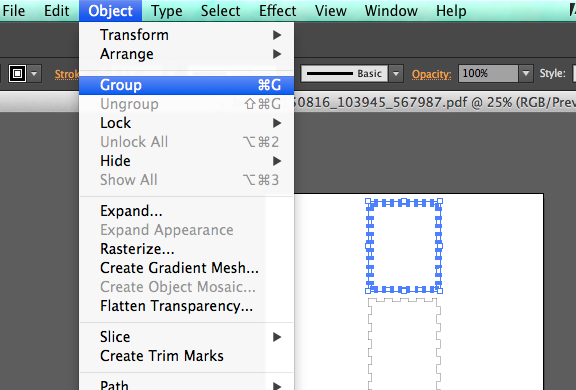Open the Effect menu
Image resolution: width=576 pixels, height=390 pixels.
tap(277, 11)
